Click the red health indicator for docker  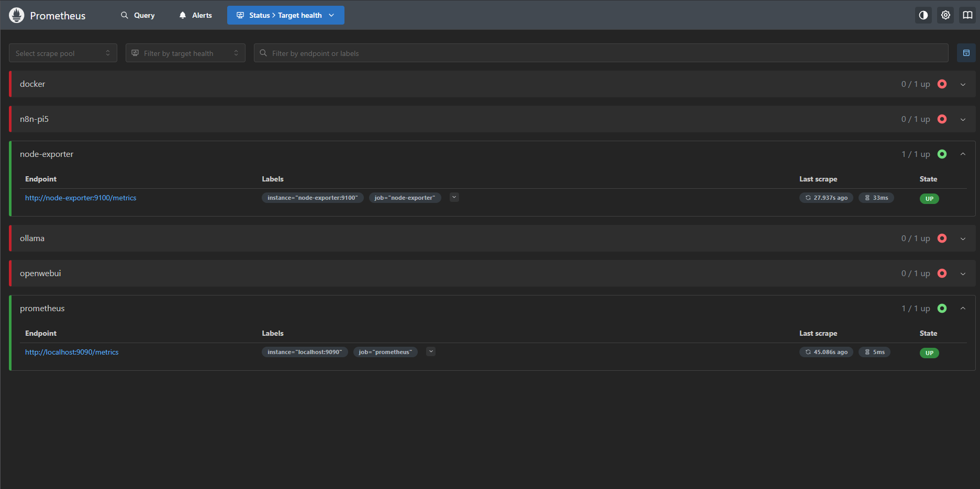click(x=942, y=84)
